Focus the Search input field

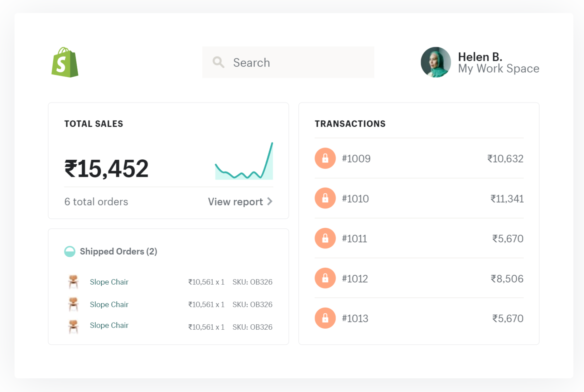(288, 62)
